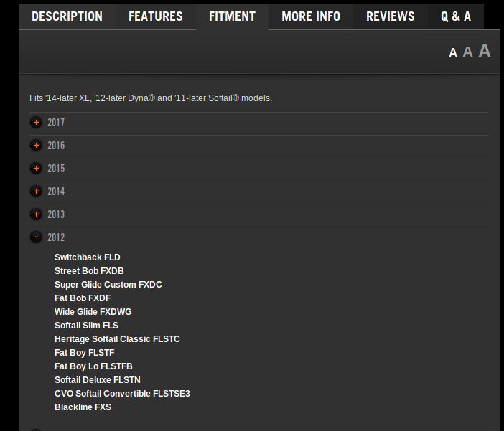Expand the 2016 model list
The width and height of the screenshot is (504, 431).
[36, 146]
